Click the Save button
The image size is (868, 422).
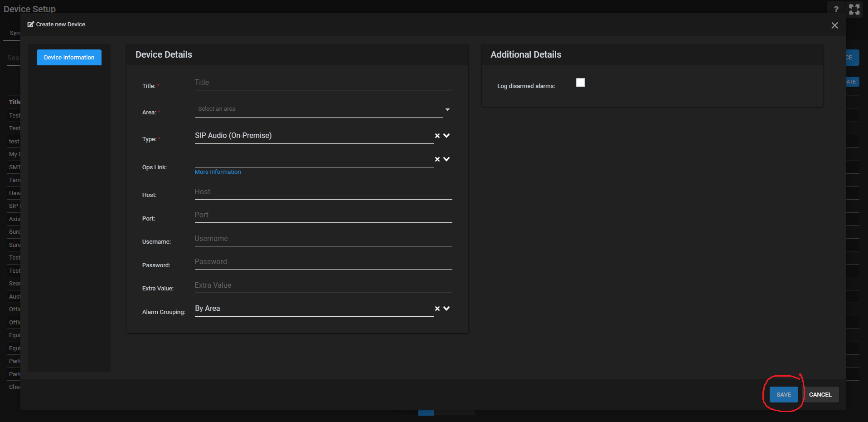tap(783, 395)
